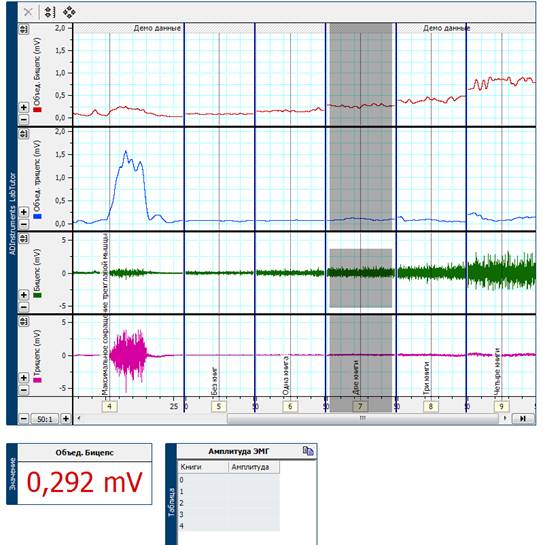Click the 50:1 compression ratio button
The image size is (543, 545).
tap(45, 419)
